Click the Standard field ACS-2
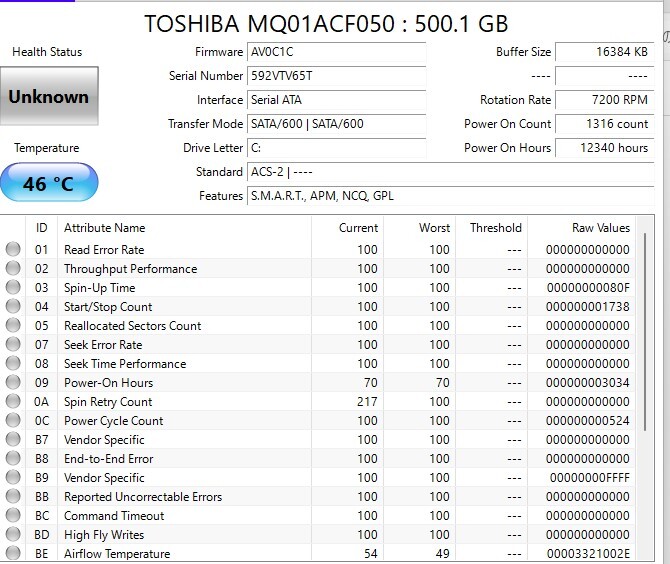 coord(451,172)
